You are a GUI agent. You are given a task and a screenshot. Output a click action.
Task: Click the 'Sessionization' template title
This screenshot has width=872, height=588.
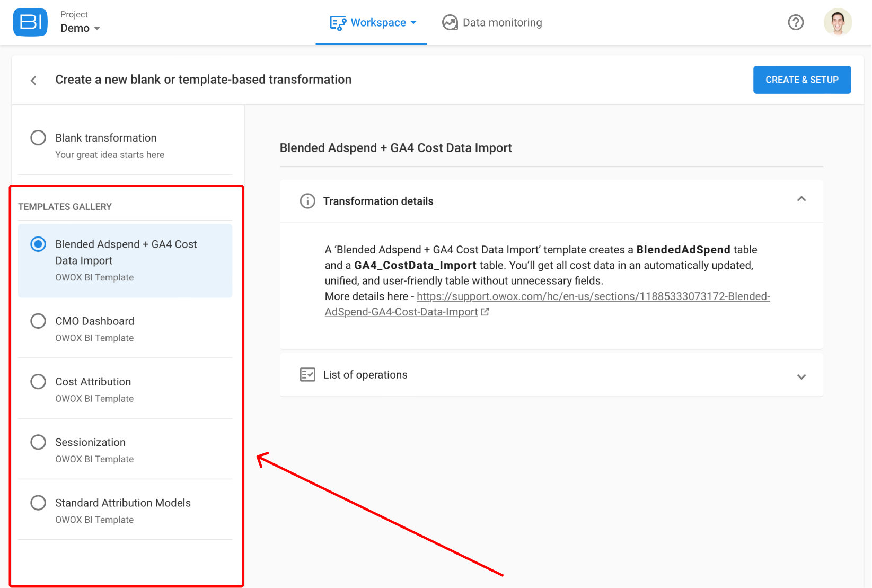(x=91, y=442)
